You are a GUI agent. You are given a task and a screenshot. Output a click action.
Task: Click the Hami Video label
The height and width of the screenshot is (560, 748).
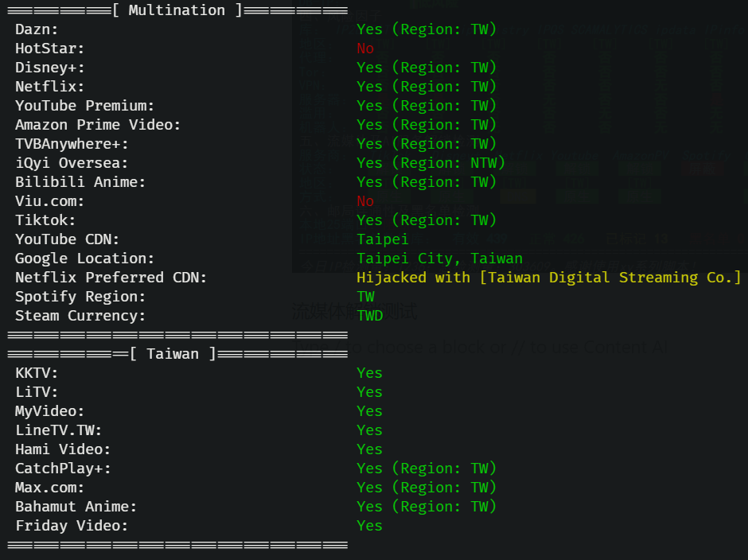tap(63, 449)
